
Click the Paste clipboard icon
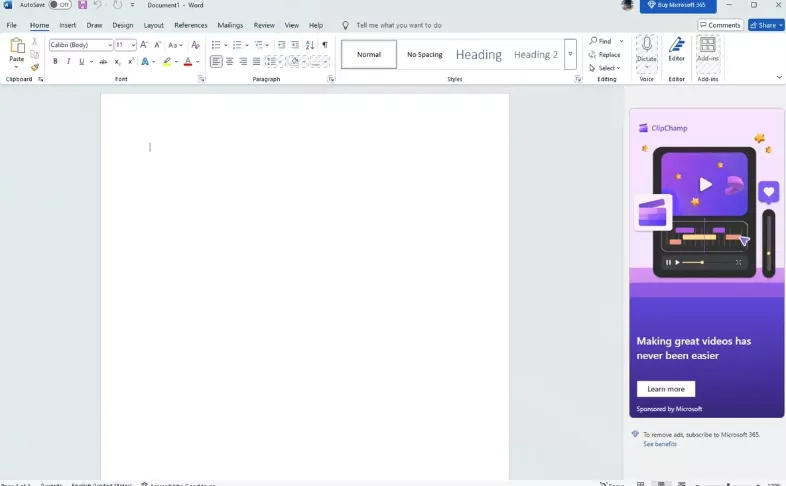(x=17, y=46)
